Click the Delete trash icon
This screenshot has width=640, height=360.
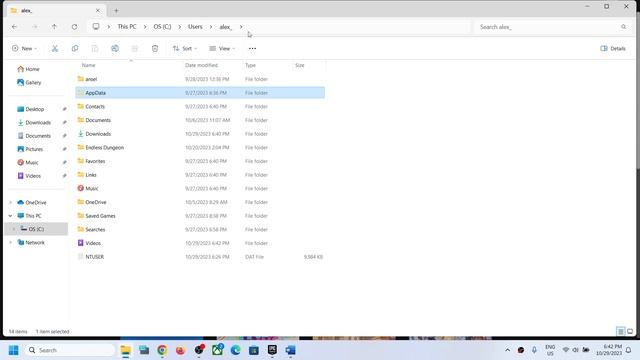[x=155, y=49]
